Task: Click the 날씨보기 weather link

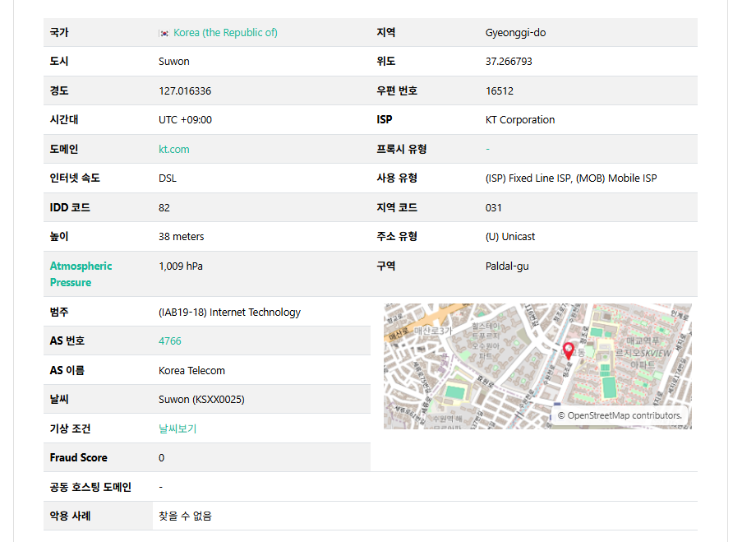Action: click(177, 429)
